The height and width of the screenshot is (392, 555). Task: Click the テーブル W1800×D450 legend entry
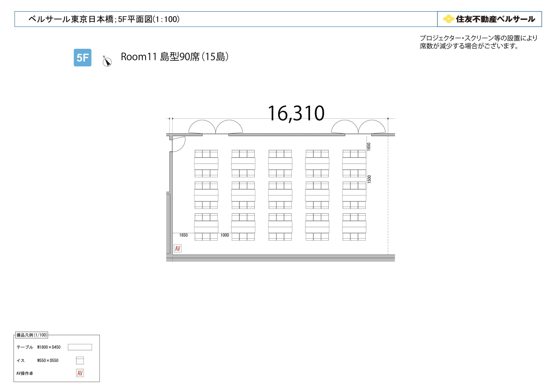coord(38,347)
